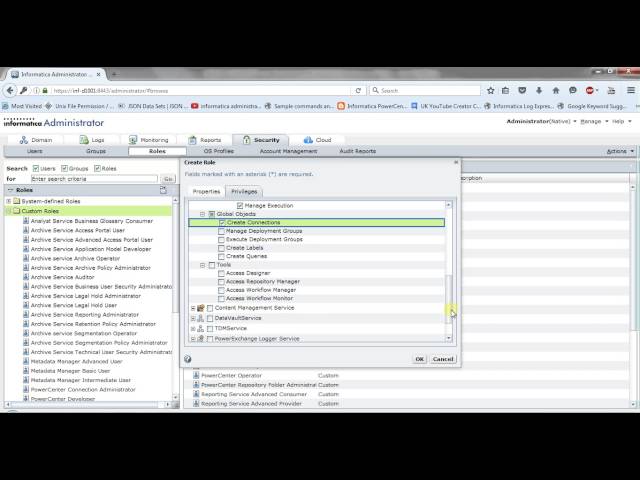Click the Roles tree vertical scrollbar

(175, 257)
